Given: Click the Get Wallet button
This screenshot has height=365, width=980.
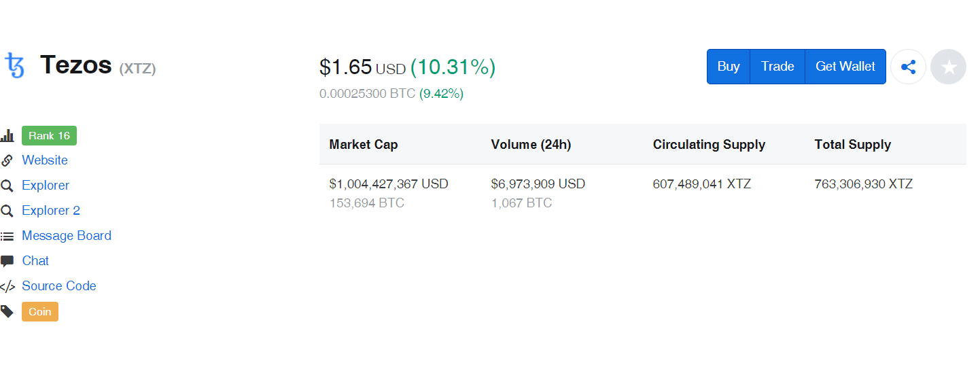Looking at the screenshot, I should tap(845, 67).
